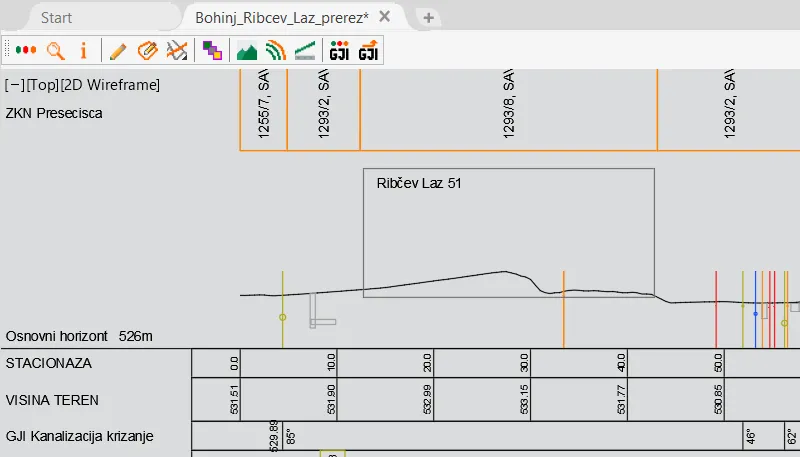Select the Ribčev Laz 51 label
The image size is (800, 457).
click(419, 183)
